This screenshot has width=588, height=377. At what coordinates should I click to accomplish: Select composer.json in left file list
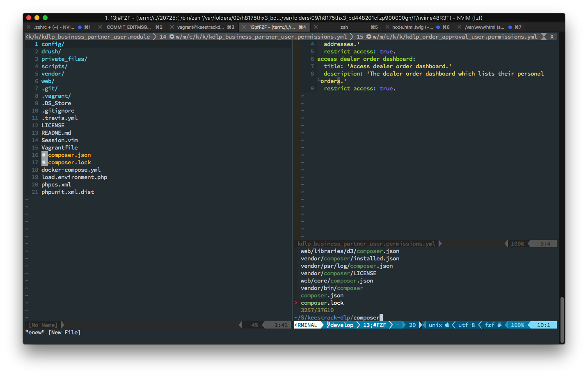click(69, 155)
